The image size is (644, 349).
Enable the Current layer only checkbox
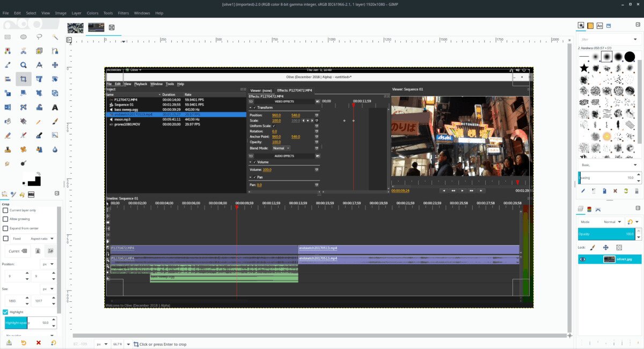(x=6, y=210)
